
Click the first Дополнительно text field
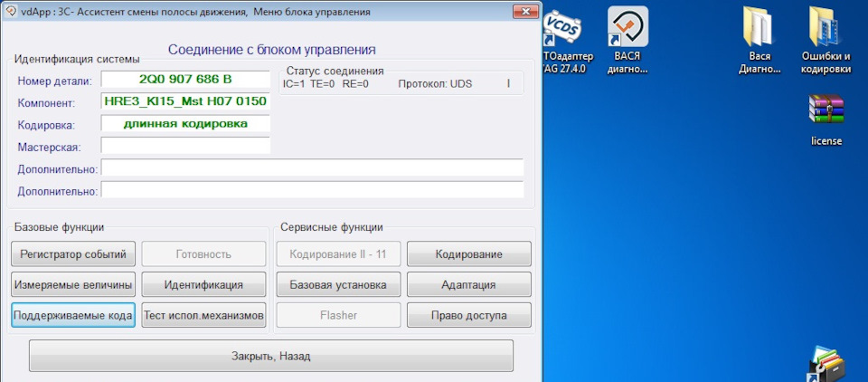[312, 167]
